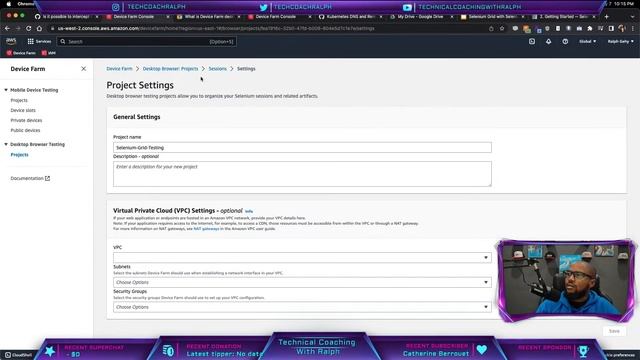
Task: Open the NAT gateways link
Action: click(207, 229)
